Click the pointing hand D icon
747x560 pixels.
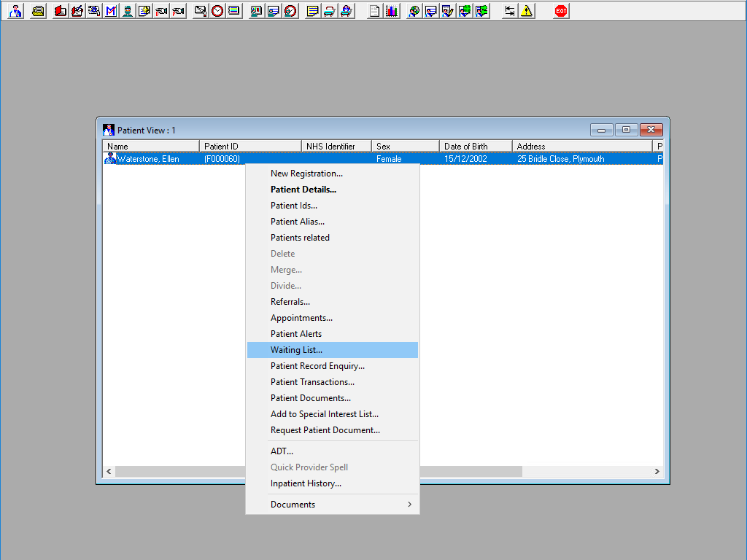161,11
